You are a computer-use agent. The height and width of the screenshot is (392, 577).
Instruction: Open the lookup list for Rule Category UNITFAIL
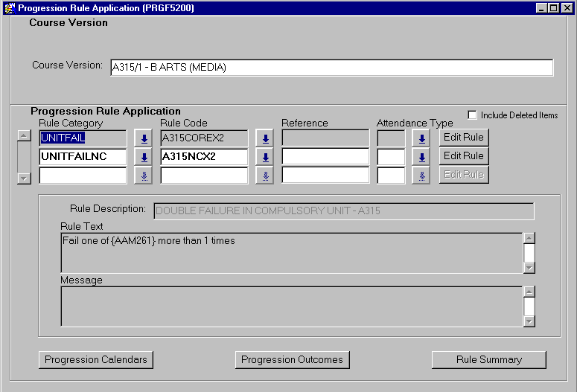[144, 138]
